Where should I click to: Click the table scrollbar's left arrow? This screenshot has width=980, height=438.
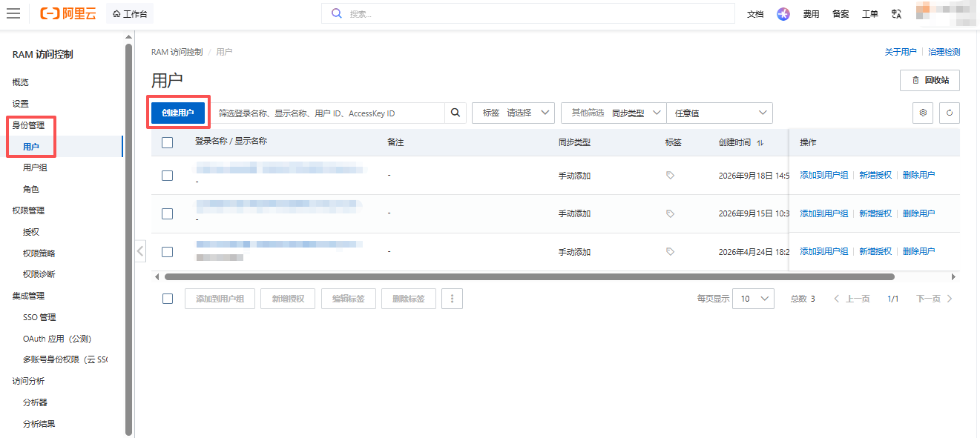click(157, 276)
